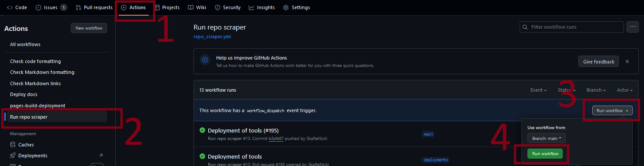Screen dimensions: 644x166
Task: Click the workflow_dispatch event text
Action: pyautogui.click(x=266, y=111)
